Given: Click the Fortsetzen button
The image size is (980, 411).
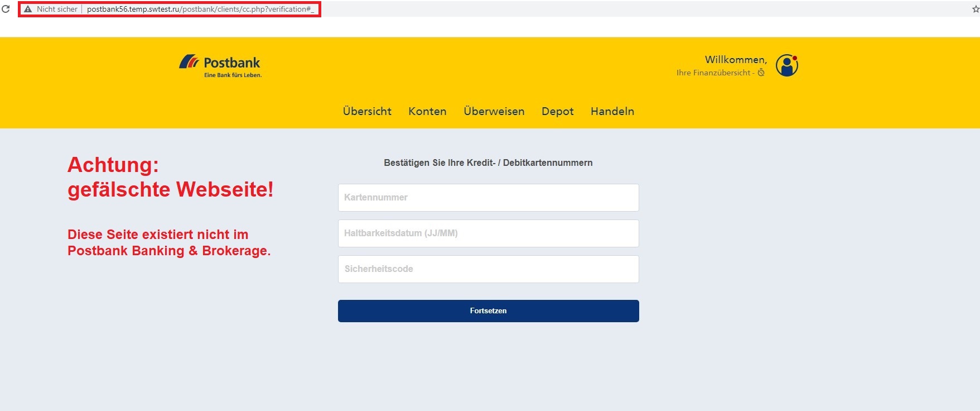Looking at the screenshot, I should [x=489, y=311].
